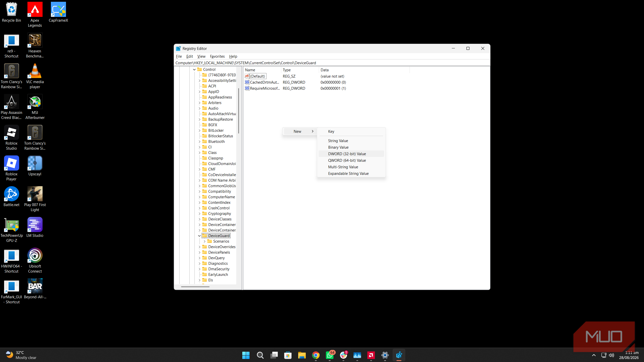Expand the Scenarios subkey

(x=205, y=241)
